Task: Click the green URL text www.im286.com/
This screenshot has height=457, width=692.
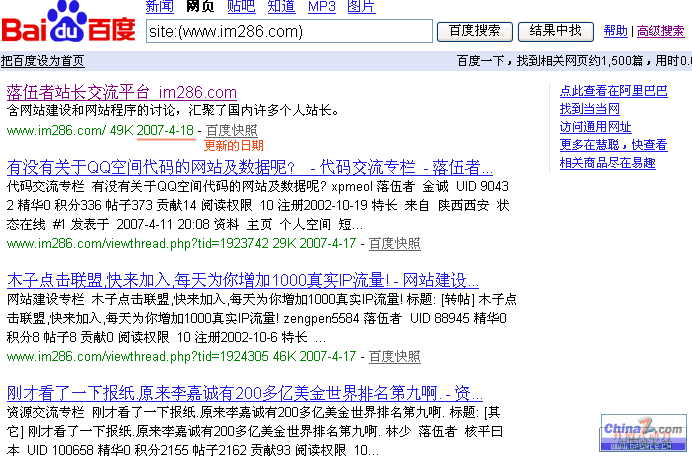Action: (x=56, y=131)
